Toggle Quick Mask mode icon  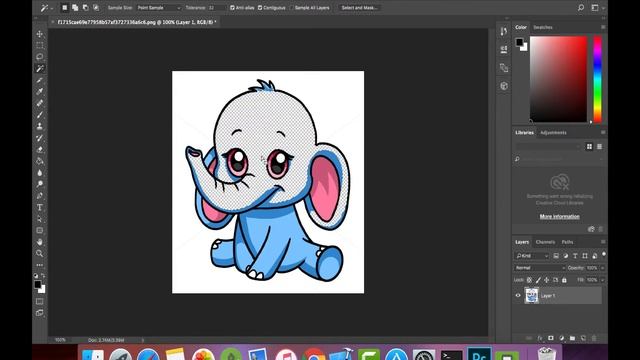[x=40, y=301]
